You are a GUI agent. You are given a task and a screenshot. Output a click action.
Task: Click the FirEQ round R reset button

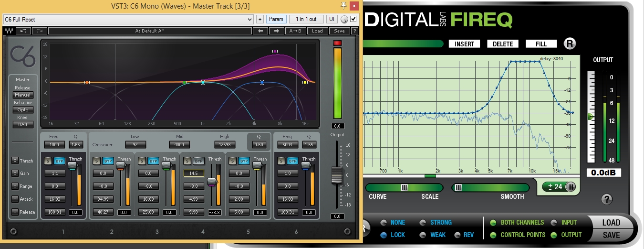click(570, 43)
